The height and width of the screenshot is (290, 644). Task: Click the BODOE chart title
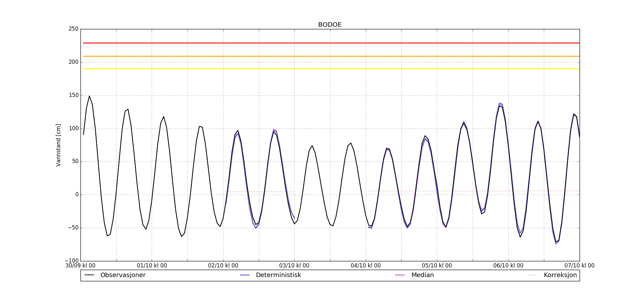330,25
